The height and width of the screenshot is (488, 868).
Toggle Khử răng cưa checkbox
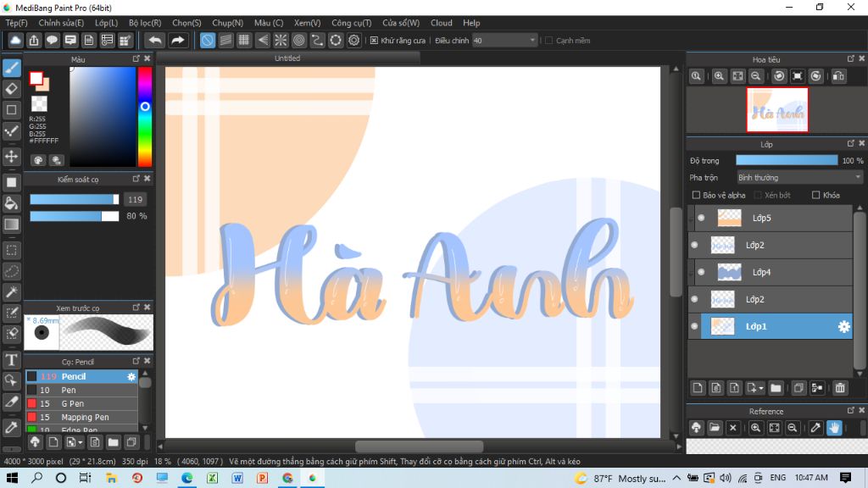[x=374, y=41]
